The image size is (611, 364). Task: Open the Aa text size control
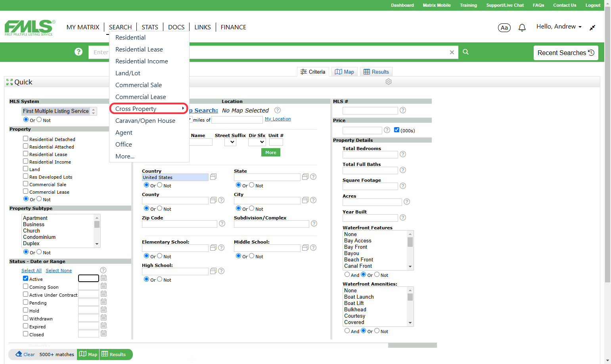[504, 28]
